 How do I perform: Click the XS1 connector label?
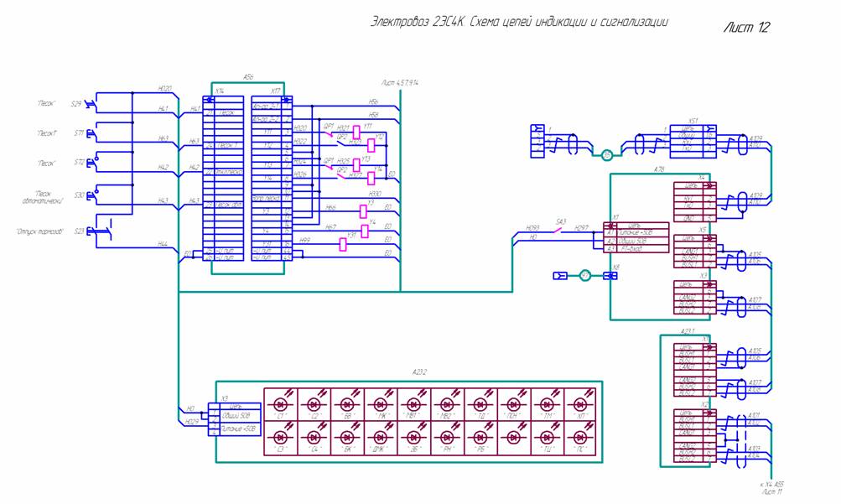[x=693, y=121]
